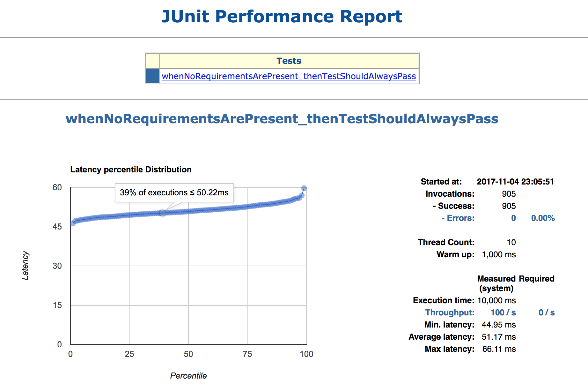Image resolution: width=588 pixels, height=392 pixels.
Task: Click the 'Min. latency:' label
Action: point(449,325)
